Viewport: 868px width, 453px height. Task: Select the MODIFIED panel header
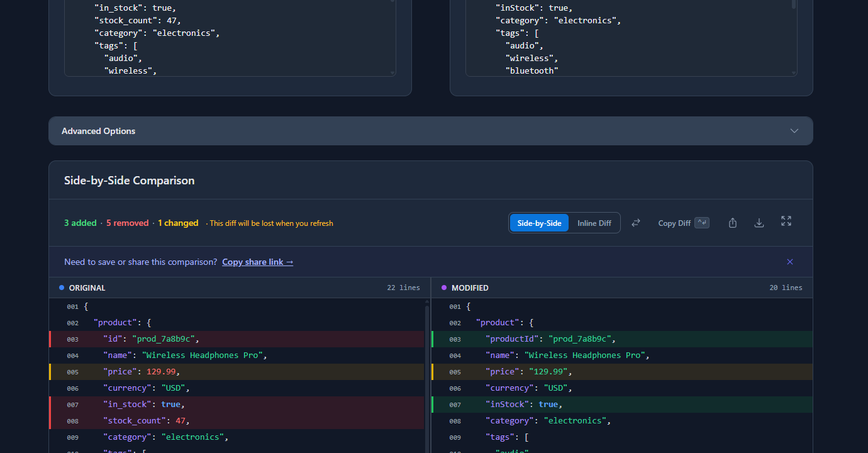tap(470, 288)
